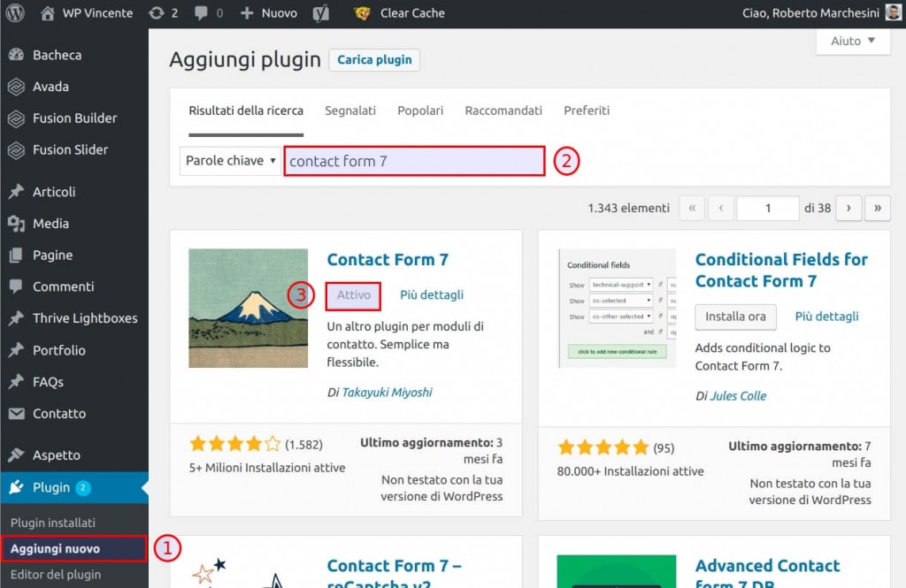Image resolution: width=906 pixels, height=588 pixels.
Task: Click the Conditional Fields five-star rating
Action: [x=603, y=447]
